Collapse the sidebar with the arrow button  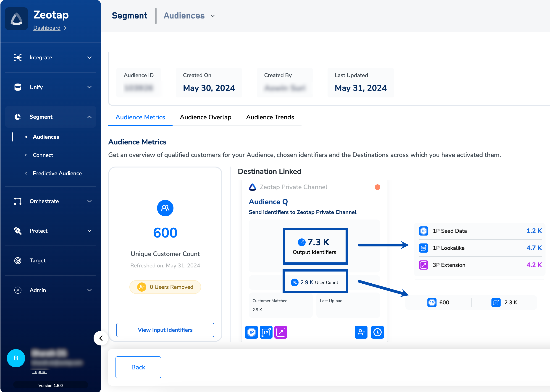coord(101,338)
